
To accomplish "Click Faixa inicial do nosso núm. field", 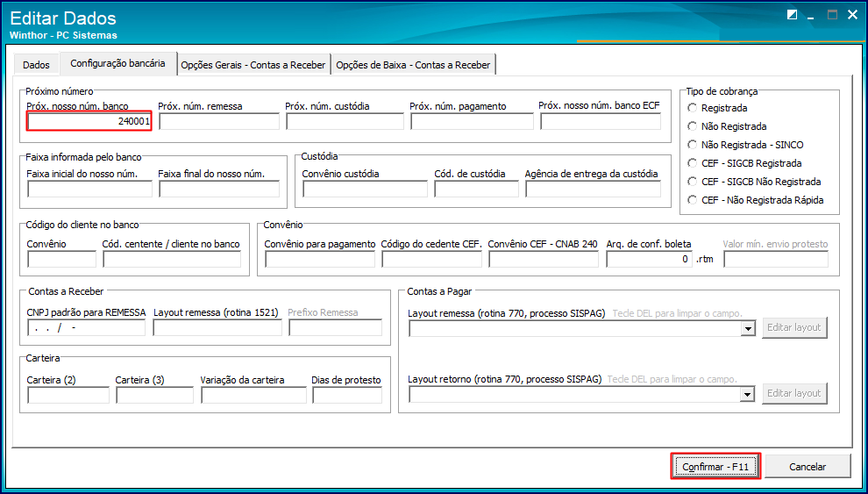I will point(89,190).
